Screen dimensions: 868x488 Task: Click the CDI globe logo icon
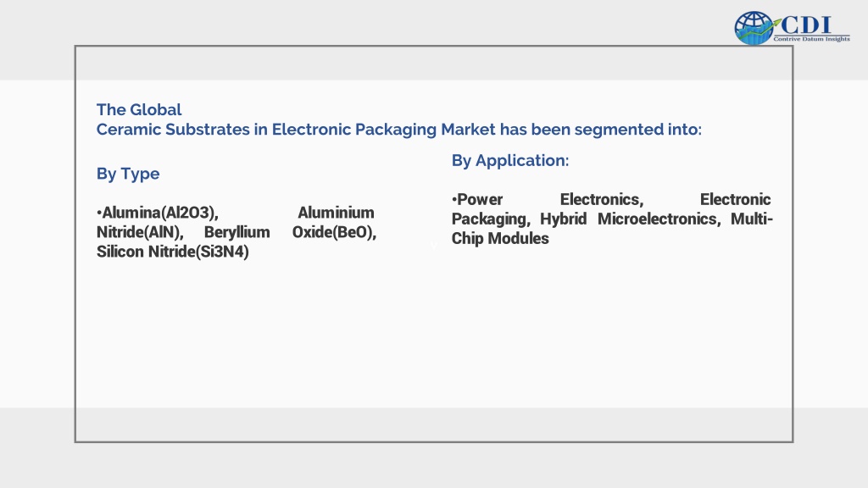(x=754, y=28)
